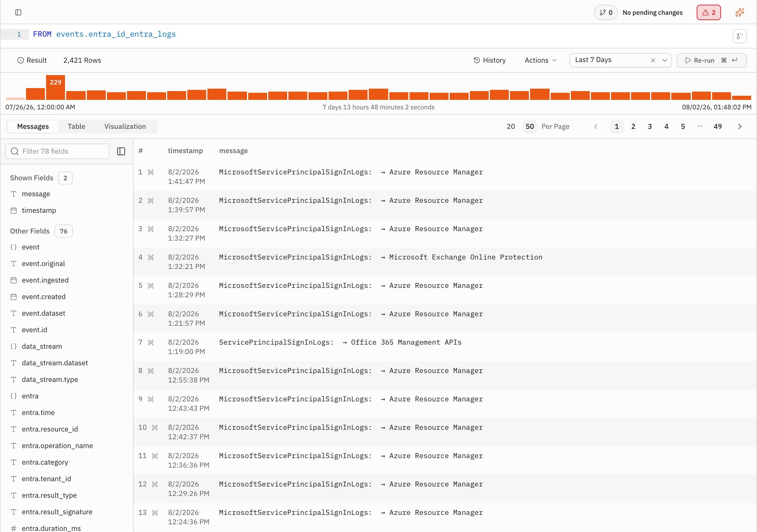
Task: Open the time range chevron dropdown
Action: point(665,60)
